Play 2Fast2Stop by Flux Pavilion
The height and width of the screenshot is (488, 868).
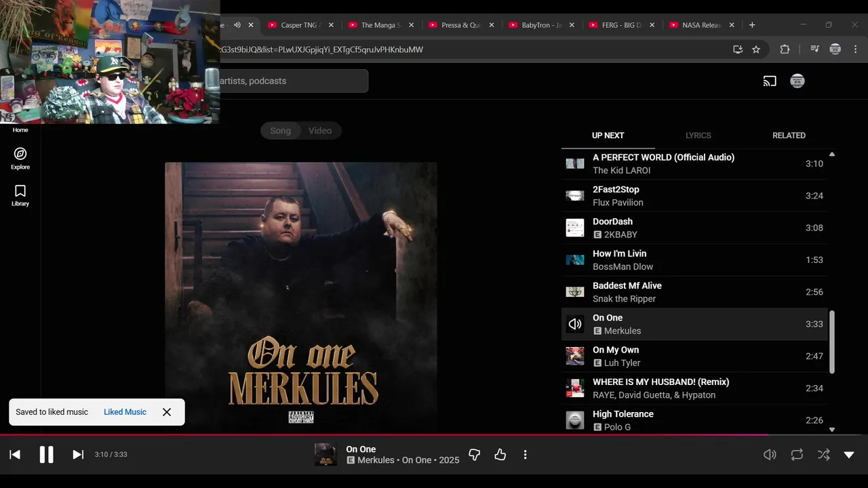tap(694, 196)
